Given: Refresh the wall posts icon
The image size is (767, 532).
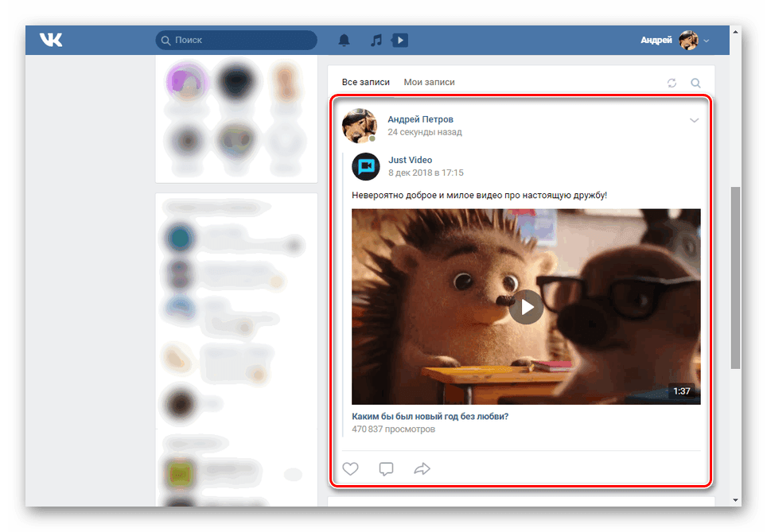Looking at the screenshot, I should pos(672,83).
